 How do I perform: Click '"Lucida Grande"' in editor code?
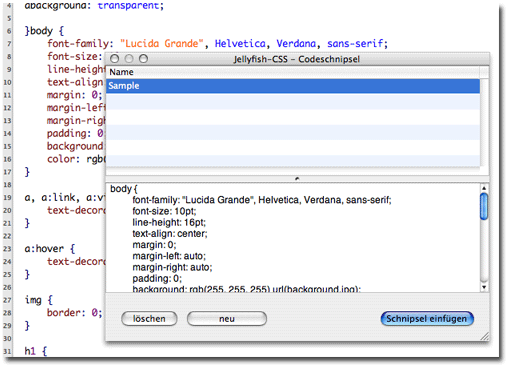[162, 44]
